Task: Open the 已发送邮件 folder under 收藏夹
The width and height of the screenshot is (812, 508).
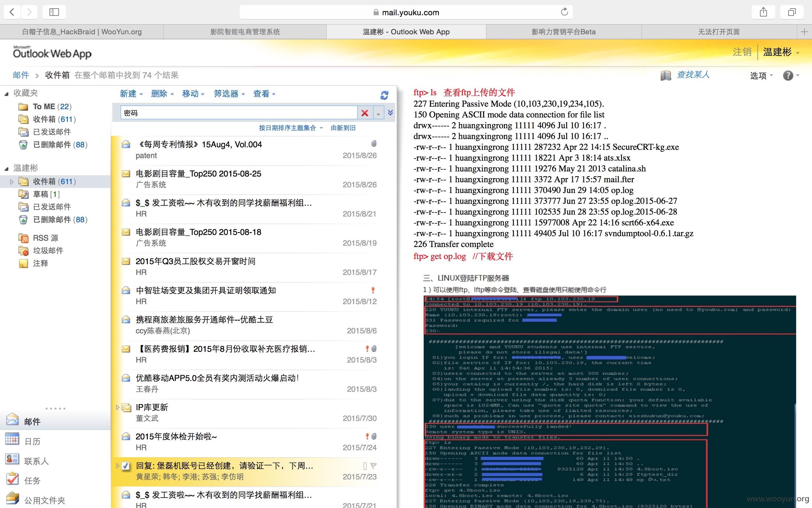Action: point(45,132)
